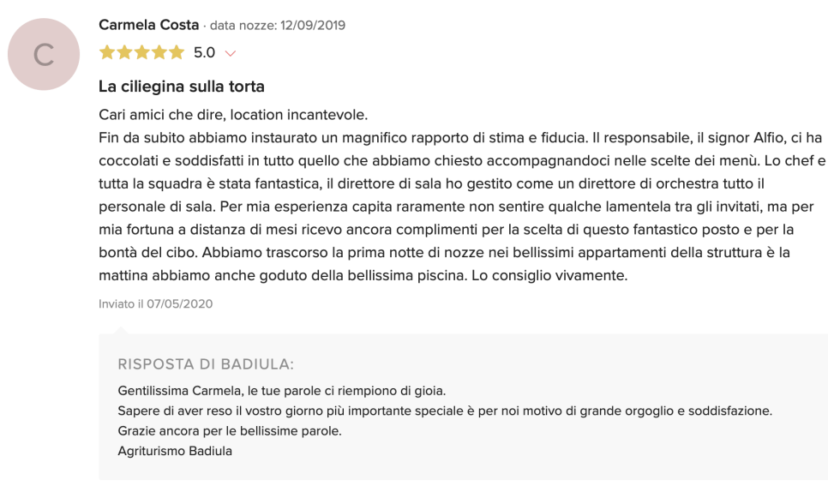Click the sentence mentioning signor Alfio
This screenshot has width=828, height=504.
(462, 149)
